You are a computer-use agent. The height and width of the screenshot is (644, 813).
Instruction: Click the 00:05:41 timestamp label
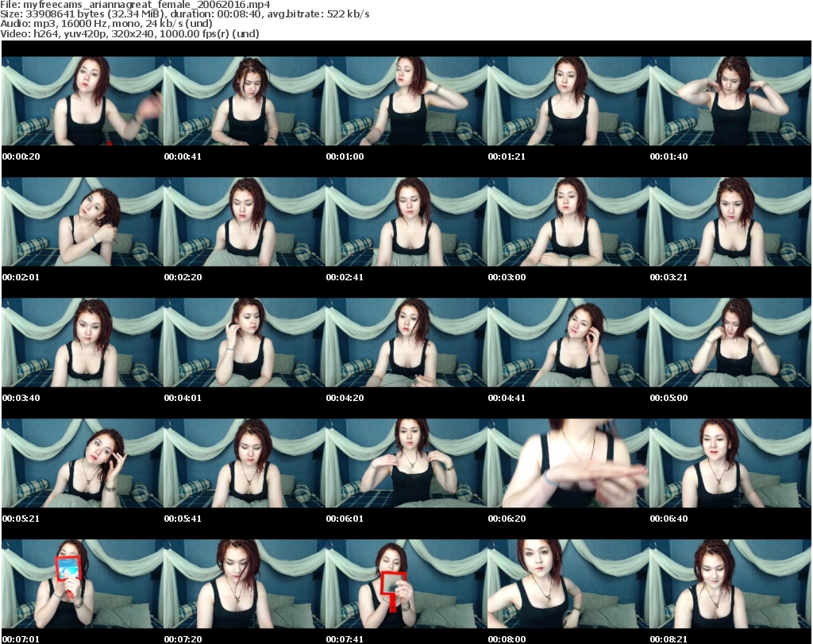coord(183,519)
